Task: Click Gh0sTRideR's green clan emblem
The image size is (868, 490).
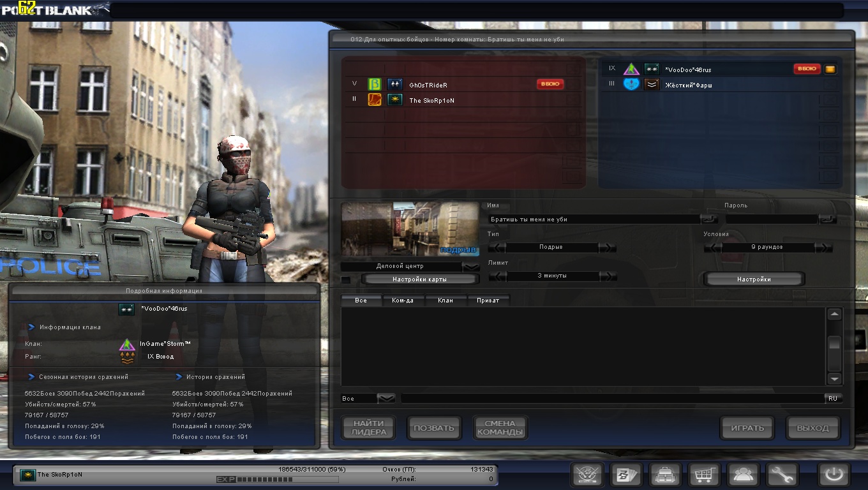Action: tap(375, 84)
